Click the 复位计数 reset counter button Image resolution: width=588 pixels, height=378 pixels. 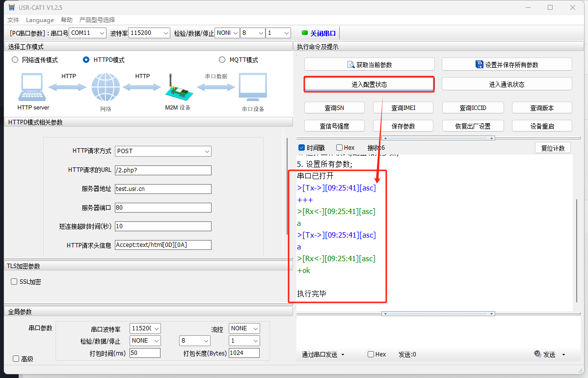(553, 148)
